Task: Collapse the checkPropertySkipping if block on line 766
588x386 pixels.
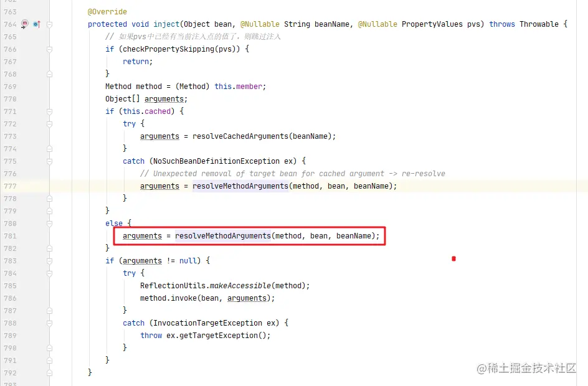Action: click(49, 49)
